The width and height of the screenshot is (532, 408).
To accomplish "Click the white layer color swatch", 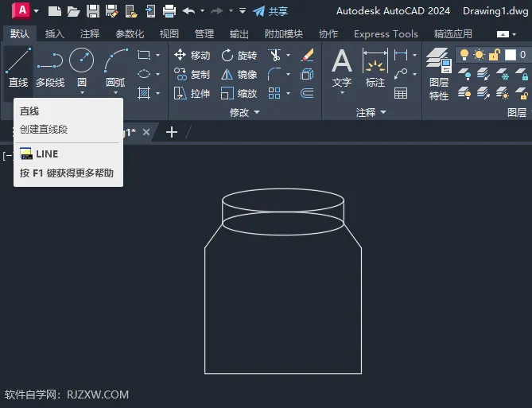I will [511, 55].
